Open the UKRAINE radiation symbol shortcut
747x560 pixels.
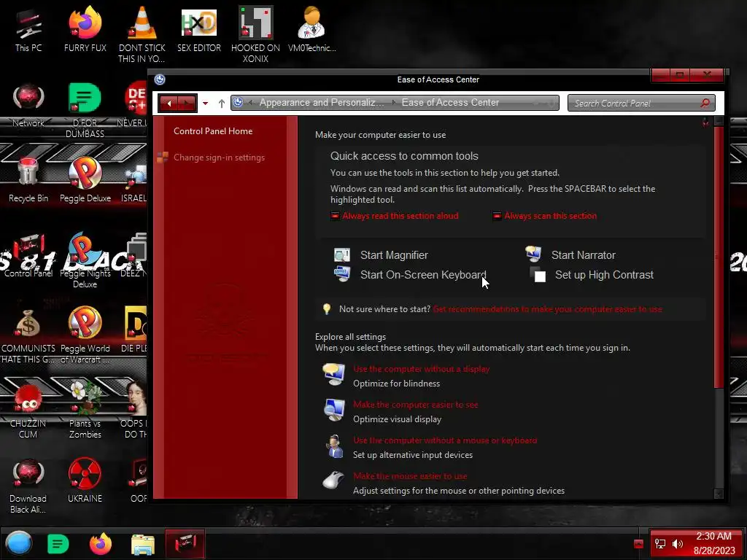(85, 480)
